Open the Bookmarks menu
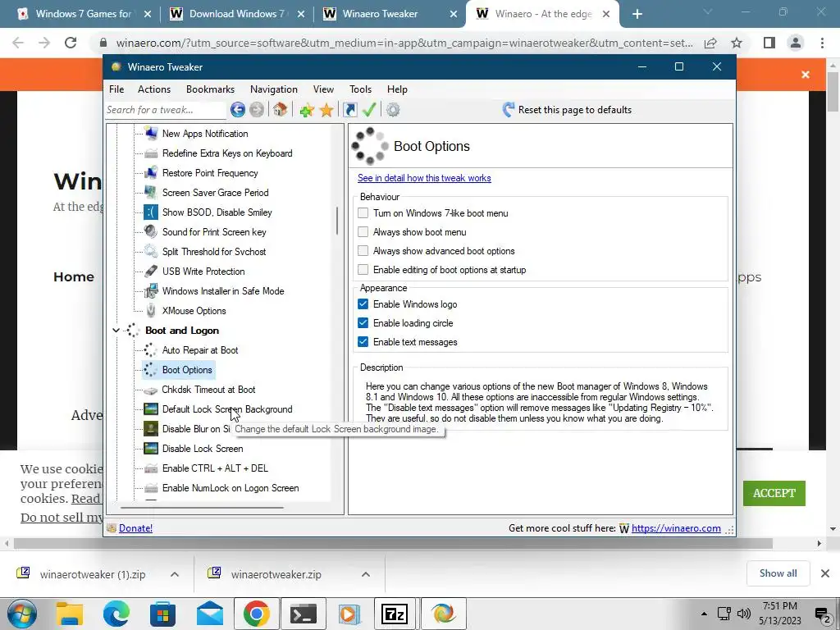Viewport: 840px width, 630px height. click(x=211, y=89)
